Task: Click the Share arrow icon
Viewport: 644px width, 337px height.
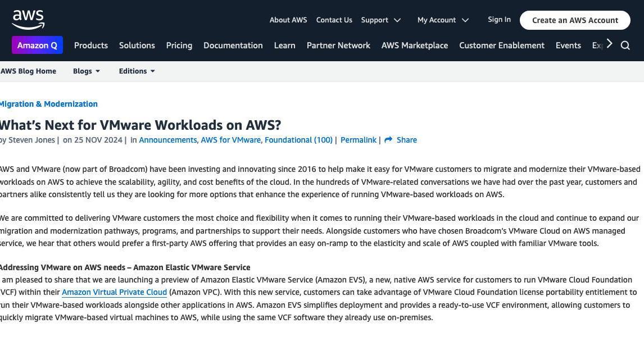Action: [389, 139]
